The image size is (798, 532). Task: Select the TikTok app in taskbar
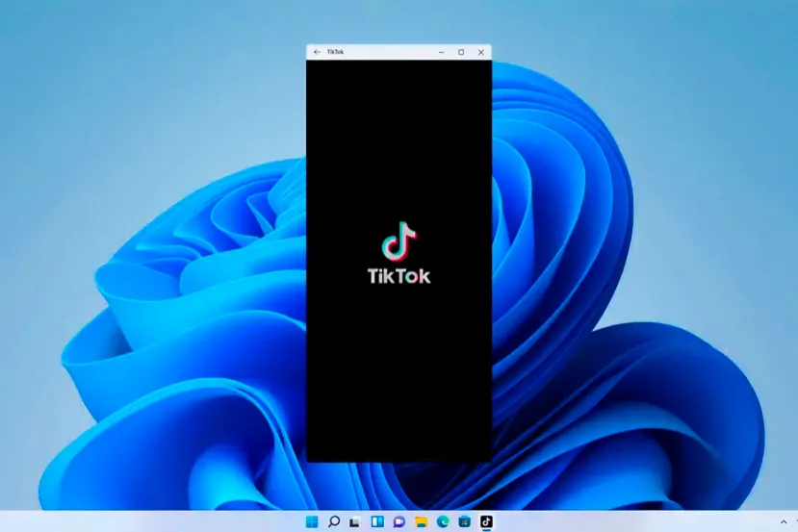pos(486,521)
